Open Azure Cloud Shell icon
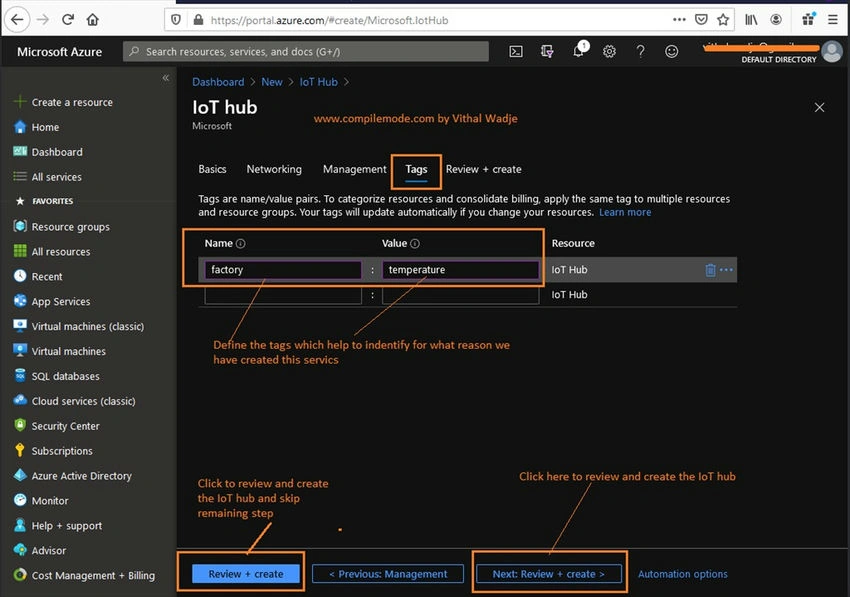850x597 pixels. click(x=516, y=52)
